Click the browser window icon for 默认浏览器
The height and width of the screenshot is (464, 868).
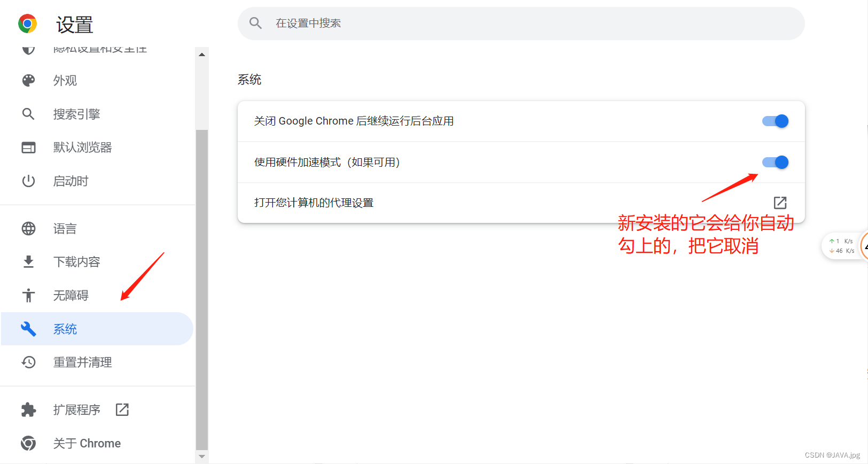point(28,148)
